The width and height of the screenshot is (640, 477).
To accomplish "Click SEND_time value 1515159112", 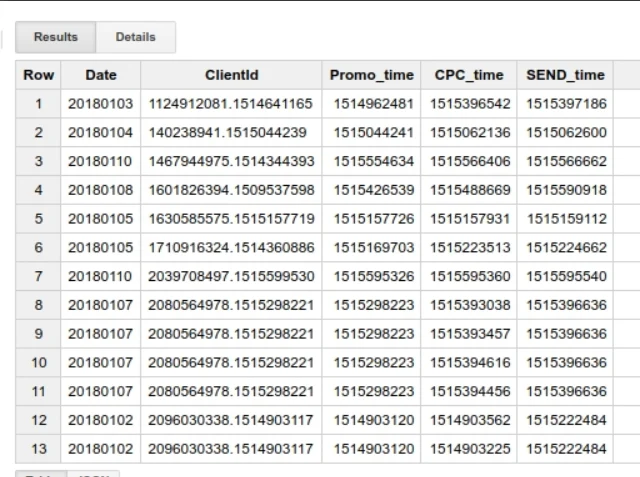I will [x=568, y=219].
